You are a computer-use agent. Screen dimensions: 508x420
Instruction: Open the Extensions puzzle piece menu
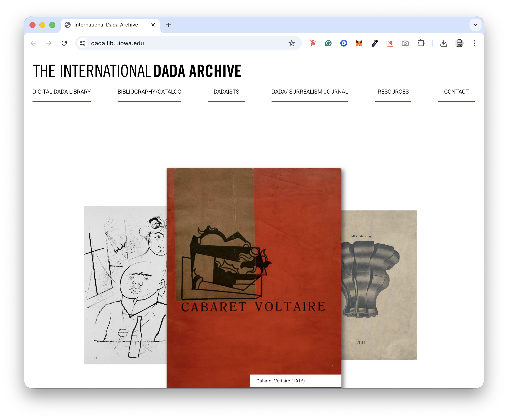click(x=421, y=43)
